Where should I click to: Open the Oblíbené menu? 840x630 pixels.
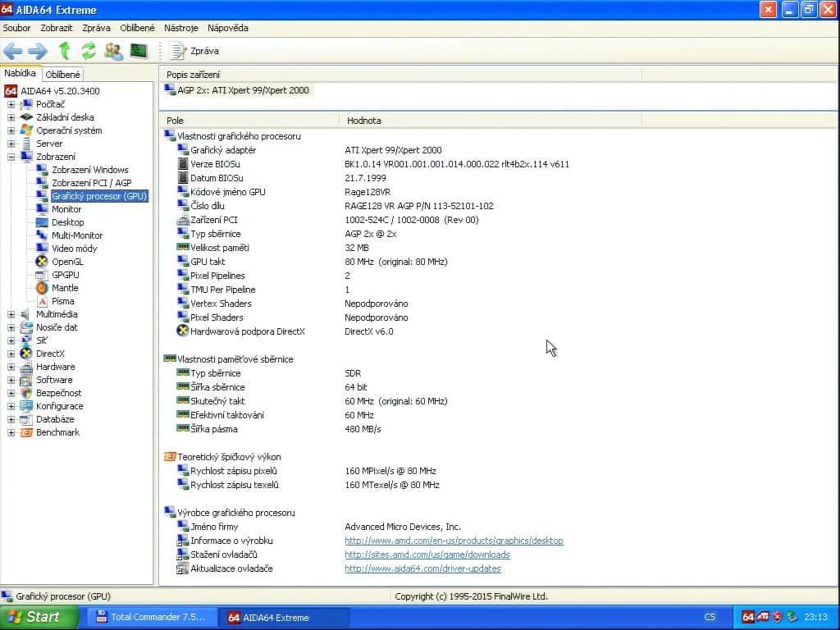[137, 28]
